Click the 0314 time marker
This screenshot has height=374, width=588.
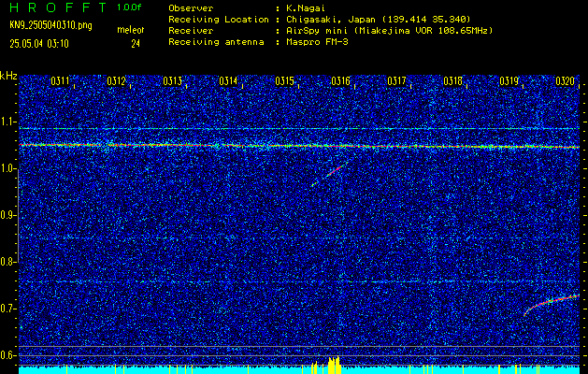pyautogui.click(x=228, y=81)
